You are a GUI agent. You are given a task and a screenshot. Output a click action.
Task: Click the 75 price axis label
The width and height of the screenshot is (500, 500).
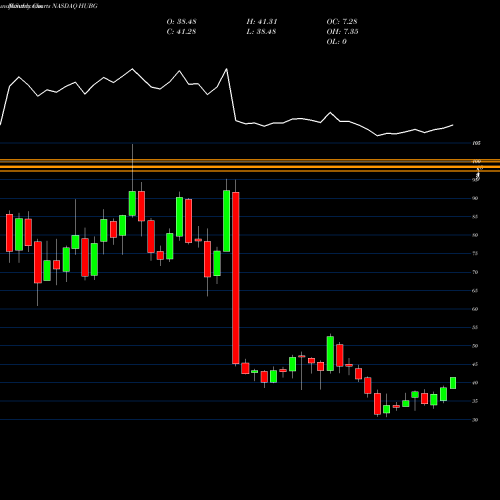(x=475, y=254)
